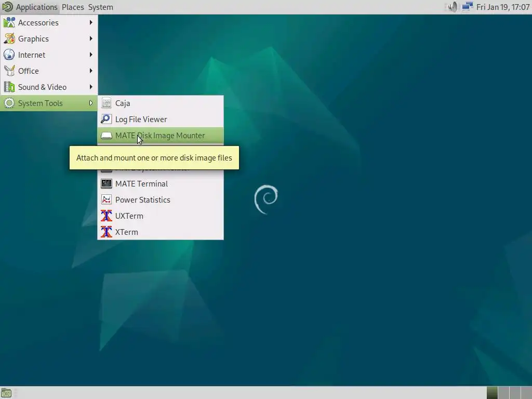Screen dimensions: 532x399
Task: Open the Applications menu in top panel
Action: click(30, 7)
